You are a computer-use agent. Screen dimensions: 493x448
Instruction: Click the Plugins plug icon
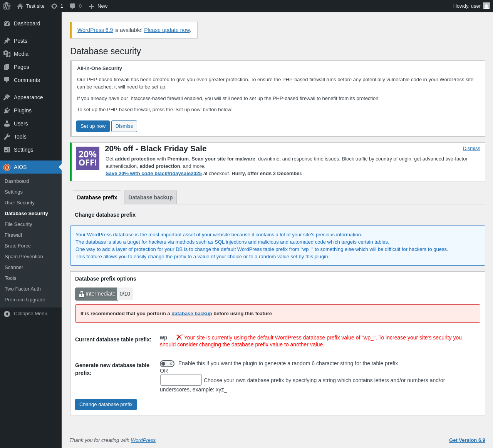click(7, 110)
